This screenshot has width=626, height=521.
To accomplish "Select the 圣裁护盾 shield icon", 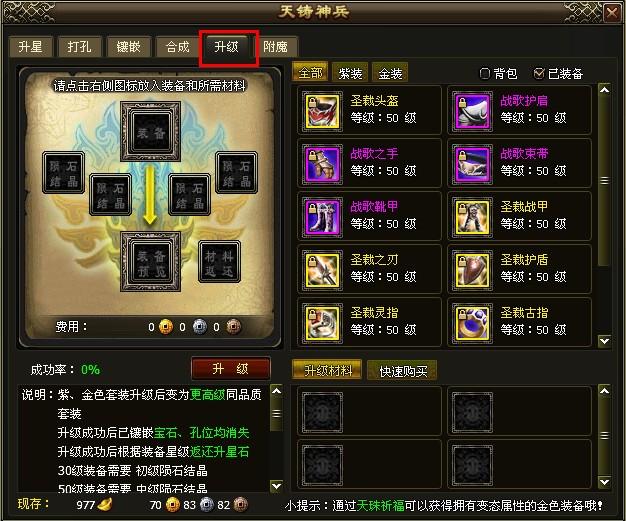I will point(472,270).
